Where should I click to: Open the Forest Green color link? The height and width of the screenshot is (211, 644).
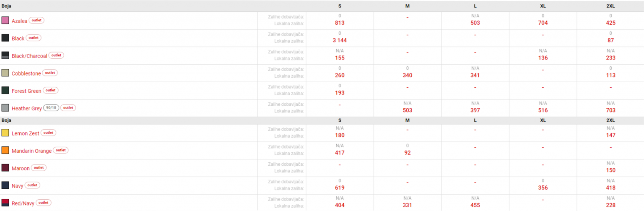click(26, 91)
